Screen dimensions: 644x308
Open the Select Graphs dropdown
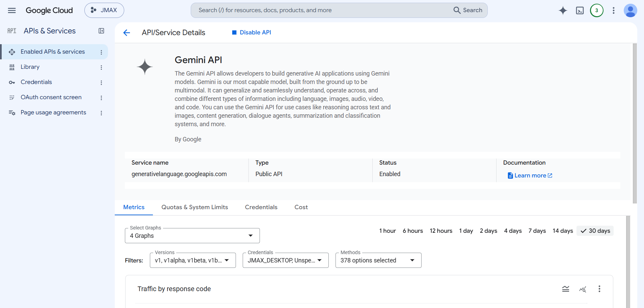[x=192, y=235]
